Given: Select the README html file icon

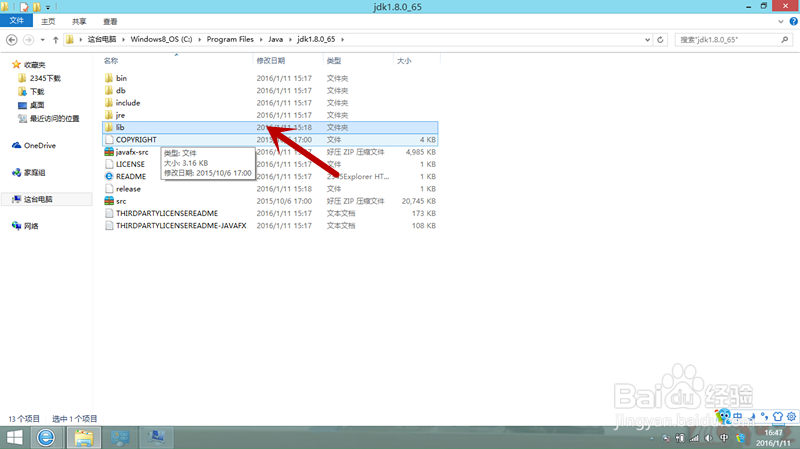Looking at the screenshot, I should (109, 176).
